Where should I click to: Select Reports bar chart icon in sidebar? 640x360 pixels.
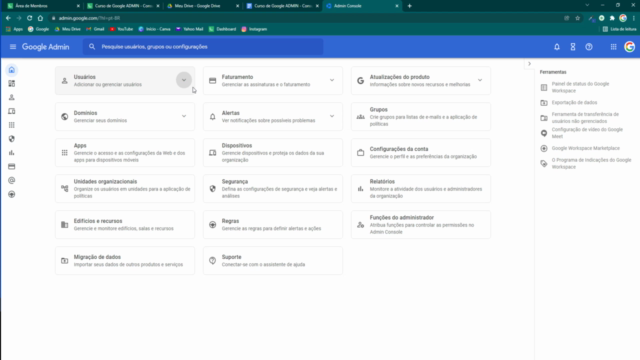click(11, 153)
